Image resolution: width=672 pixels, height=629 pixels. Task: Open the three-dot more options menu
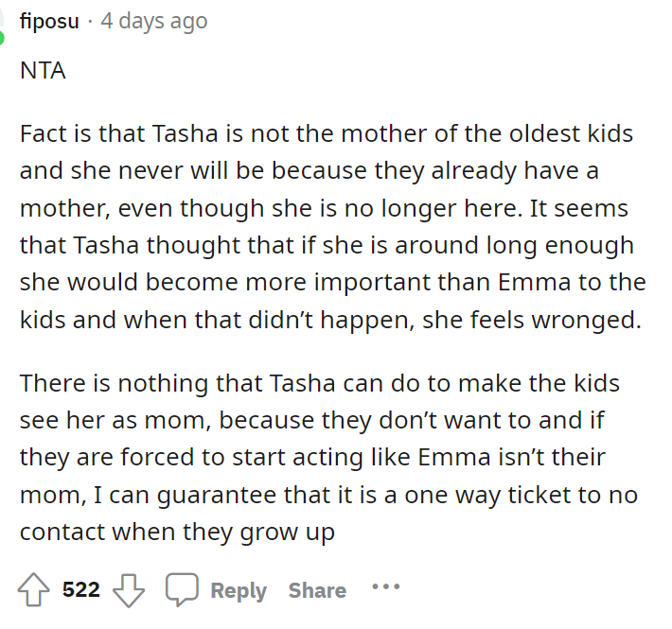[386, 588]
